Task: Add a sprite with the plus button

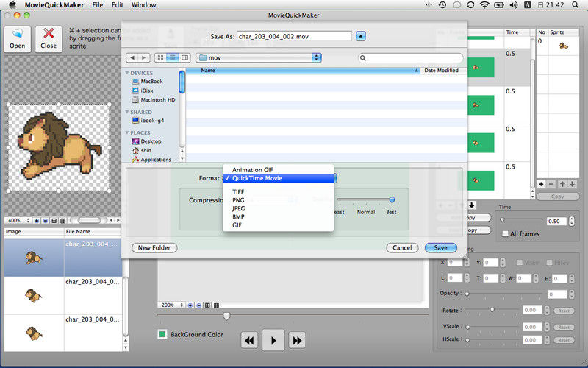Action: coord(541,184)
